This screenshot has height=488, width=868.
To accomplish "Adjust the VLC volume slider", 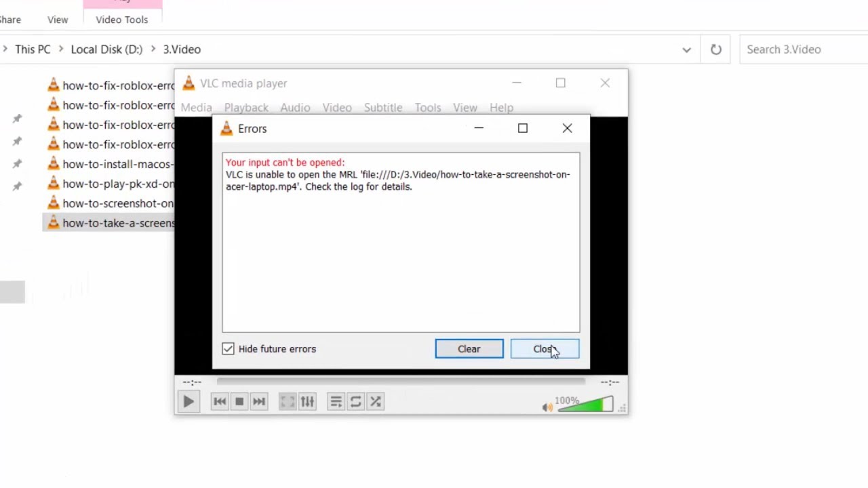I will [585, 405].
